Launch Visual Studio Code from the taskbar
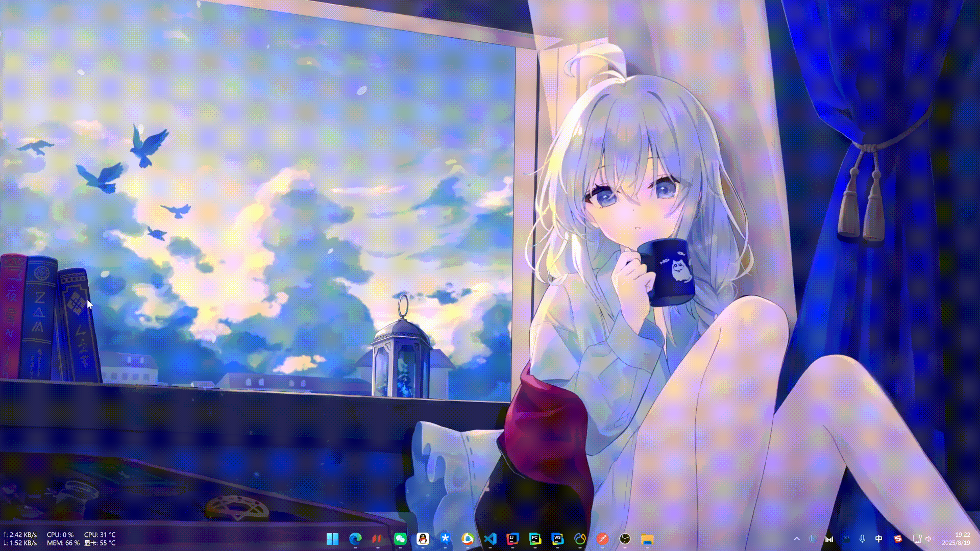 (491, 539)
